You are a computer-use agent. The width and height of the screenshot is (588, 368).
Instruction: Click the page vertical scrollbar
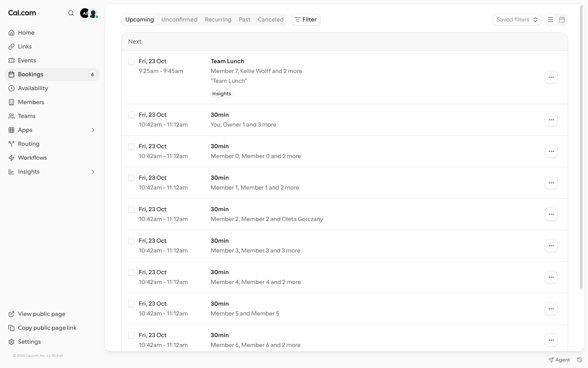pos(581,147)
